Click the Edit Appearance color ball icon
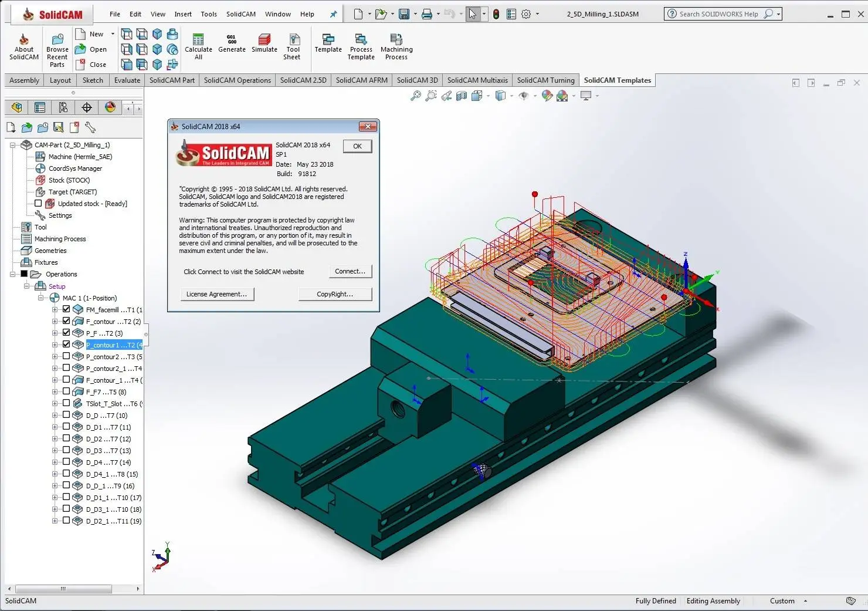 click(x=547, y=96)
